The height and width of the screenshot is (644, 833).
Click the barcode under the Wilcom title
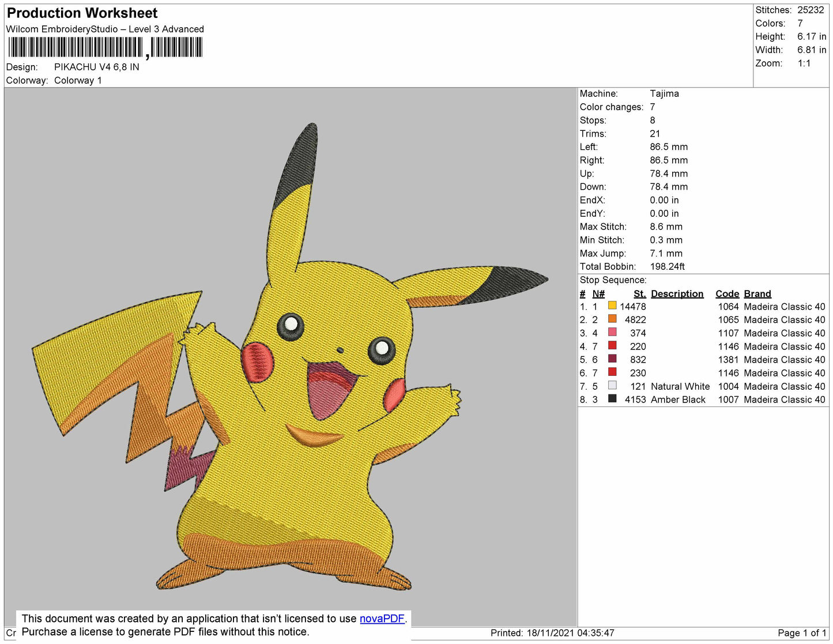pos(105,47)
